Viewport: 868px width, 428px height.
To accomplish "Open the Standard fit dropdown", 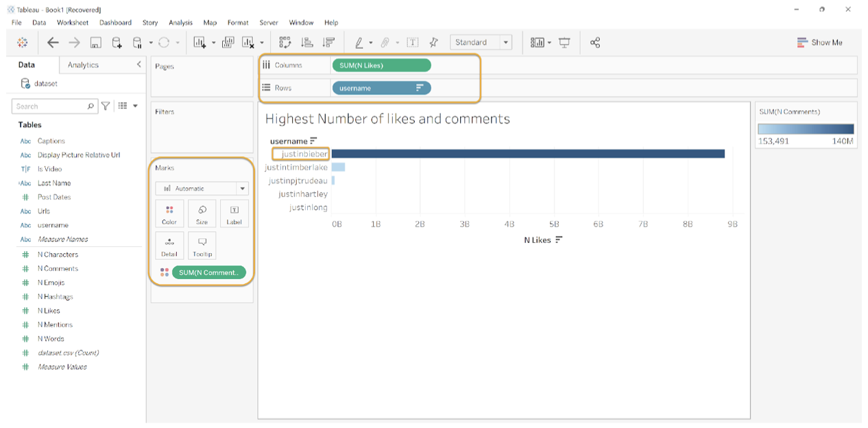I will click(x=505, y=42).
